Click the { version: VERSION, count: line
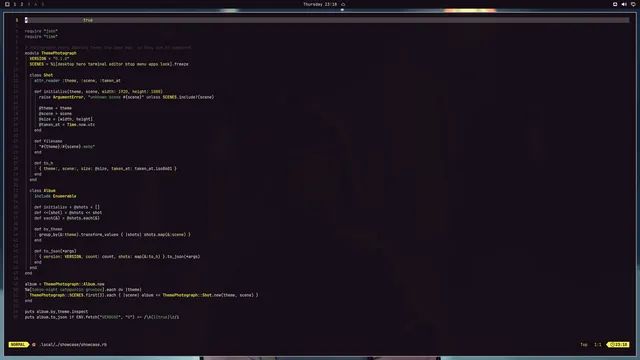Image resolution: width=640 pixels, height=360 pixels. pos(120,257)
